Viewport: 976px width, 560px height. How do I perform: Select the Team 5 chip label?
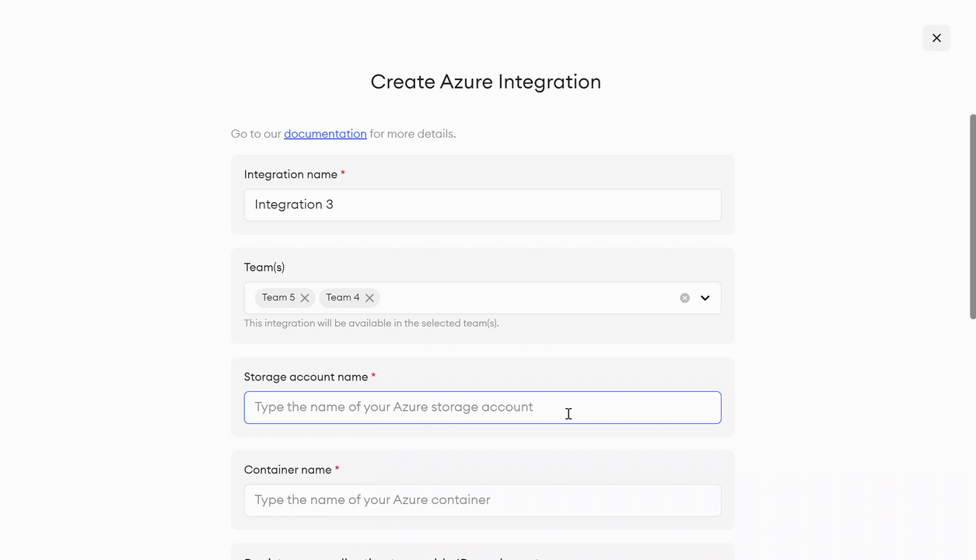coord(278,297)
